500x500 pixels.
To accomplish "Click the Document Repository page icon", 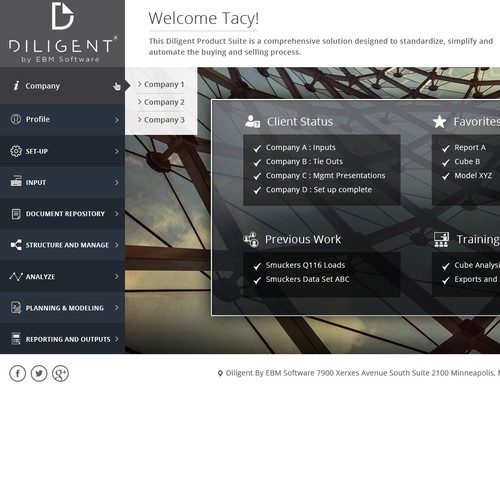I will coord(16,214).
